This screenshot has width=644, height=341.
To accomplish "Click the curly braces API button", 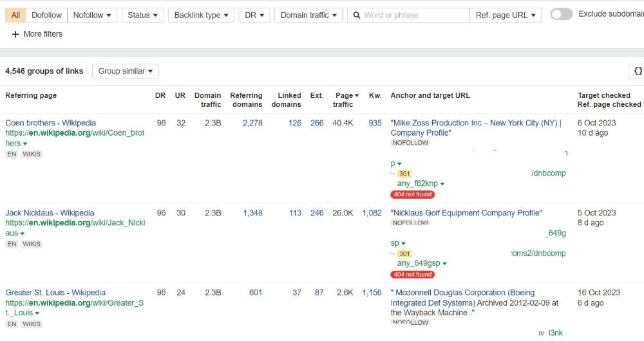I will click(x=638, y=71).
